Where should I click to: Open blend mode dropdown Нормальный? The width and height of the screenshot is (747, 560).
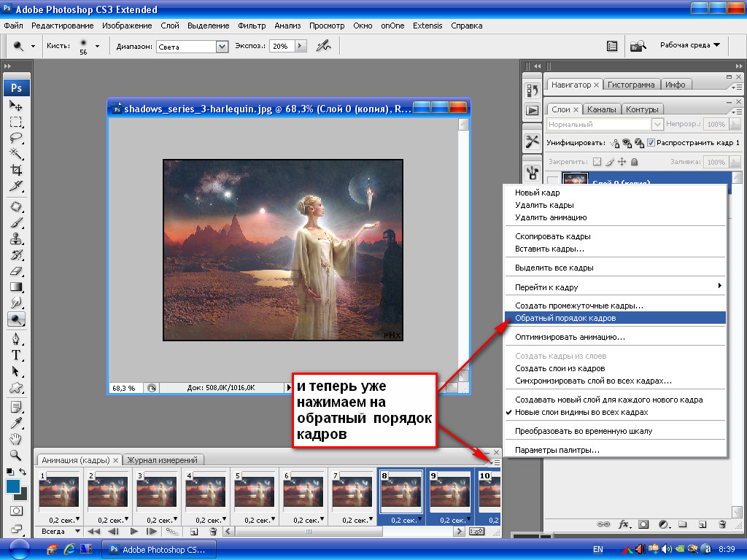click(605, 124)
